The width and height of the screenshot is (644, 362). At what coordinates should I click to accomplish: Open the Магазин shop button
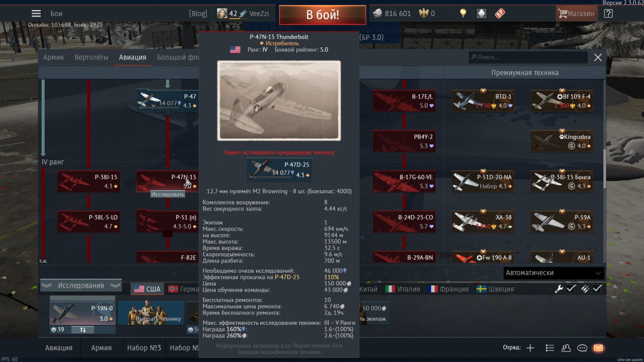pyautogui.click(x=577, y=14)
